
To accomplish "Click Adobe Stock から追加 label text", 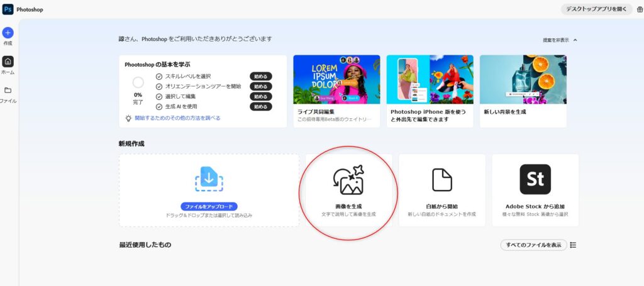I will (x=535, y=206).
